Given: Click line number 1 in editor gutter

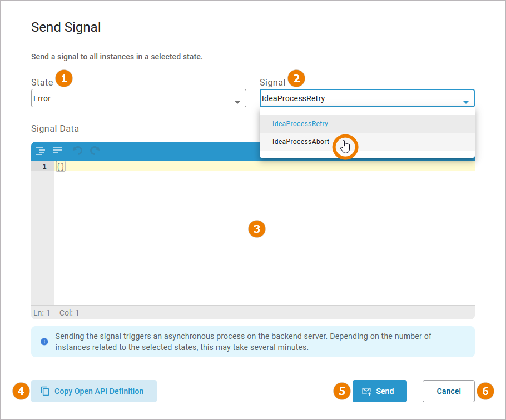Looking at the screenshot, I should coord(43,166).
